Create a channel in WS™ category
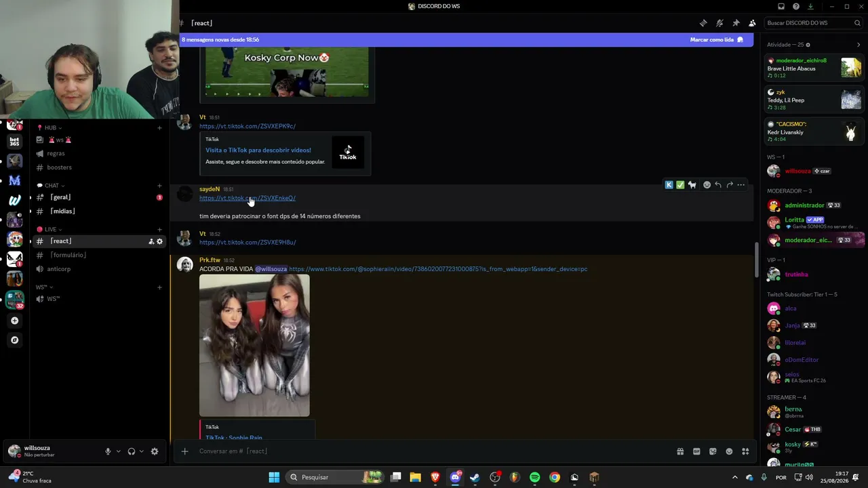Viewport: 868px width, 488px height. pos(159,287)
